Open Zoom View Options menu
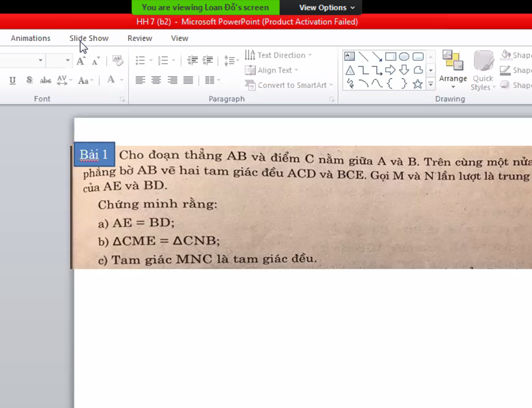This screenshot has height=408, width=532. (327, 7)
